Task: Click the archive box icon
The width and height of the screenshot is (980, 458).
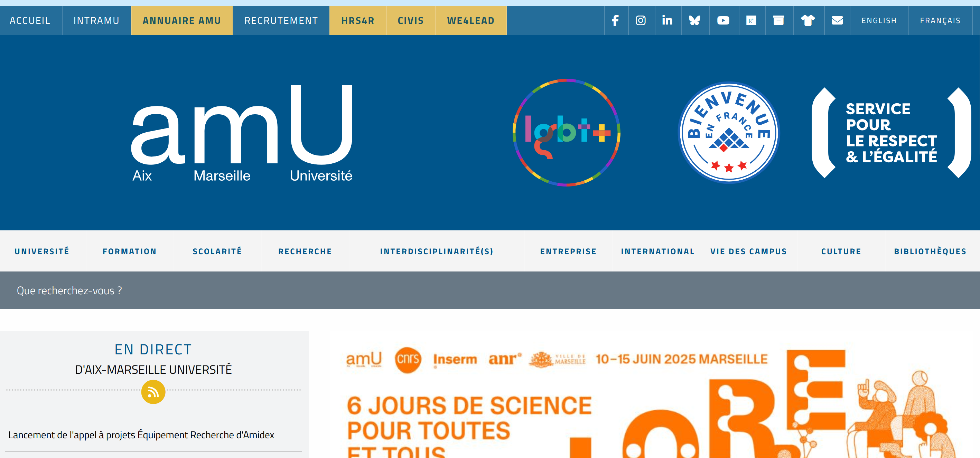Action: 779,20
